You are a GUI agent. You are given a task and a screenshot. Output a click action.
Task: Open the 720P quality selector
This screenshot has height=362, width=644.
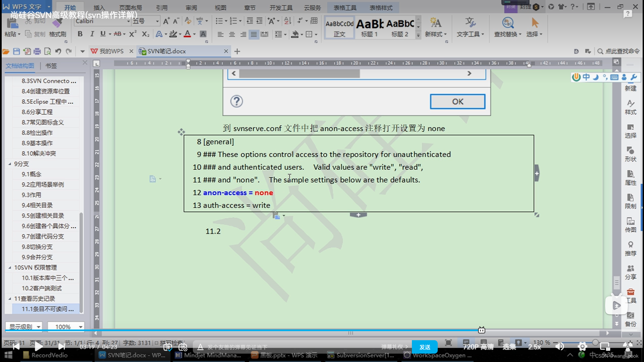[478, 347]
